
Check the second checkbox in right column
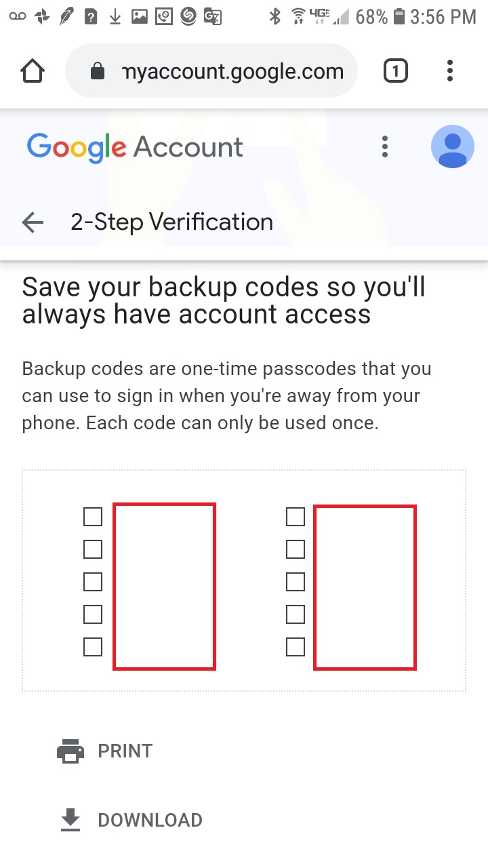pyautogui.click(x=296, y=549)
